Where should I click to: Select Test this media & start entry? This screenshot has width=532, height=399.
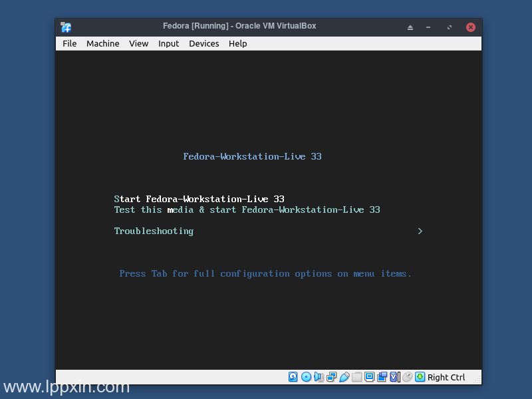247,209
